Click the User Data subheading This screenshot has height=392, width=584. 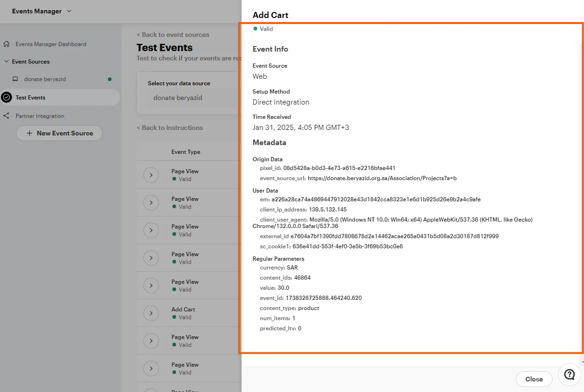[x=265, y=191]
